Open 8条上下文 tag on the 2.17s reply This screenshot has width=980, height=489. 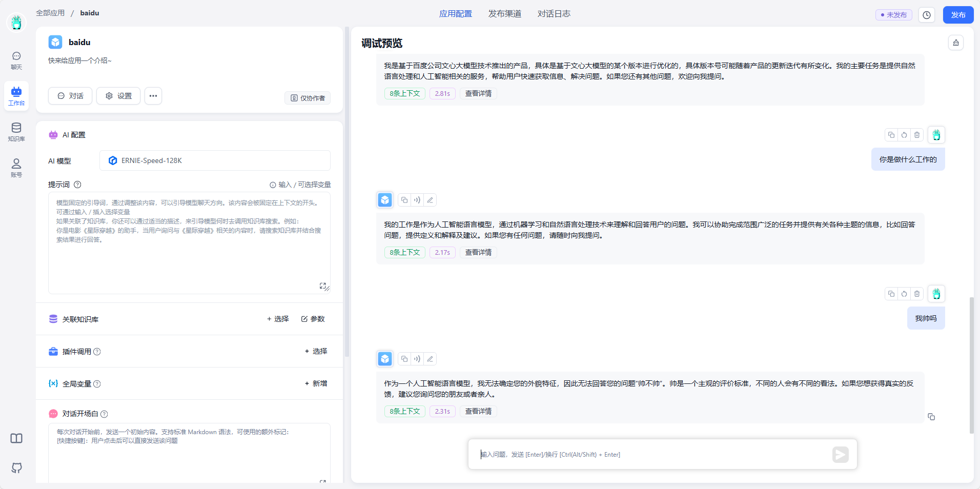tap(404, 252)
